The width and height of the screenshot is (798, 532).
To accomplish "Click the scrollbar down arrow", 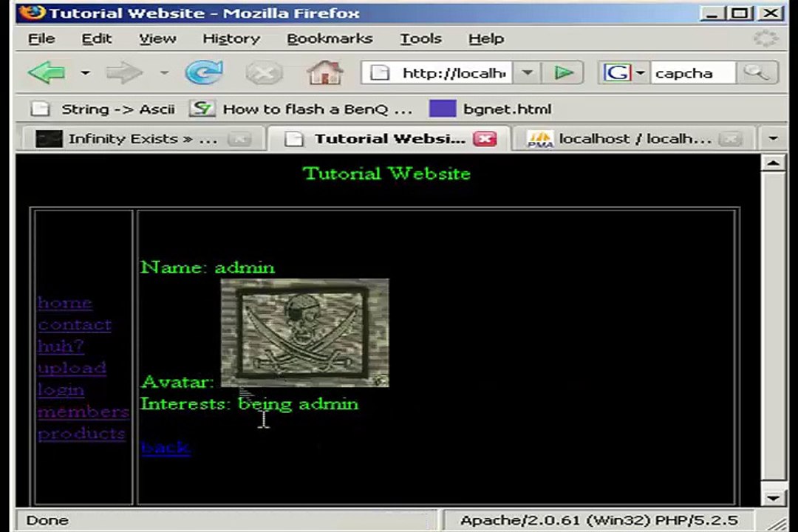I will (773, 498).
